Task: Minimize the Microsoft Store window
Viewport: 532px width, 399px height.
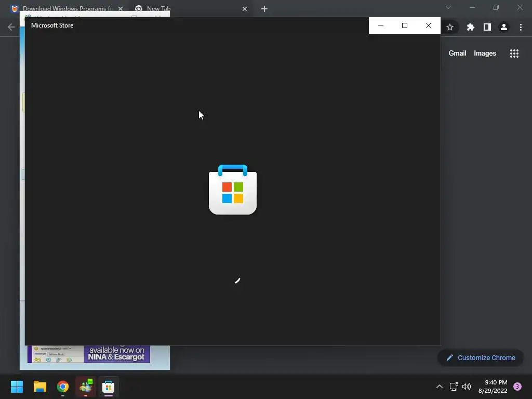Action: point(381,25)
